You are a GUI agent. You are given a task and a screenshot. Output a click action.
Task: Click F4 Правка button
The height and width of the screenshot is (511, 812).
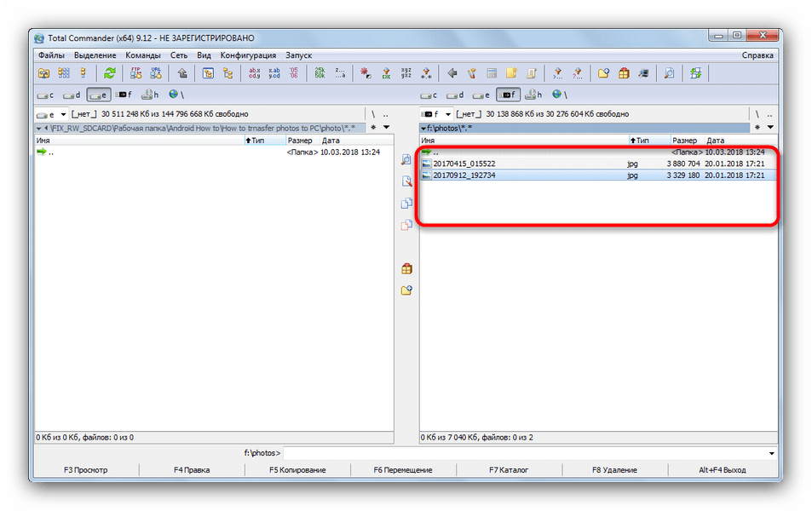192,470
